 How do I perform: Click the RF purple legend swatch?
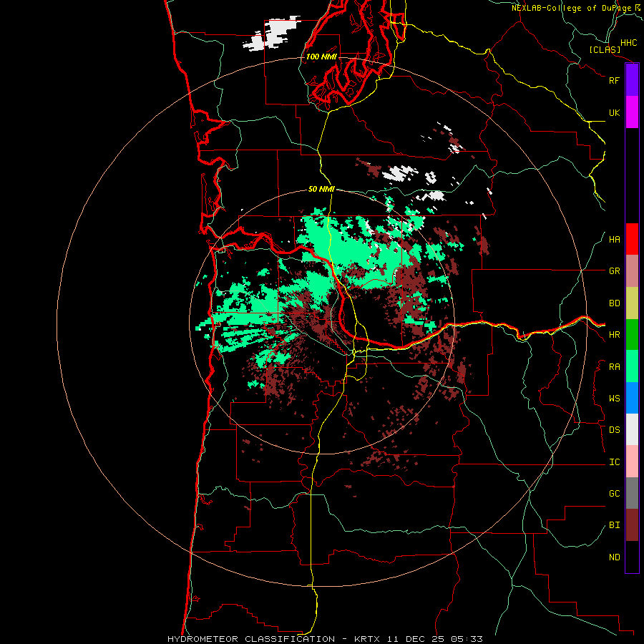click(x=632, y=80)
